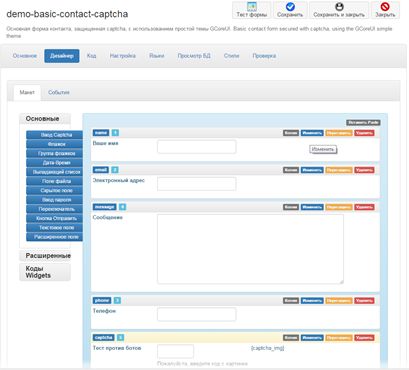Viewport: 409px width, 370px height.
Task: Pick the Группа флажков element
Action: pos(54,153)
